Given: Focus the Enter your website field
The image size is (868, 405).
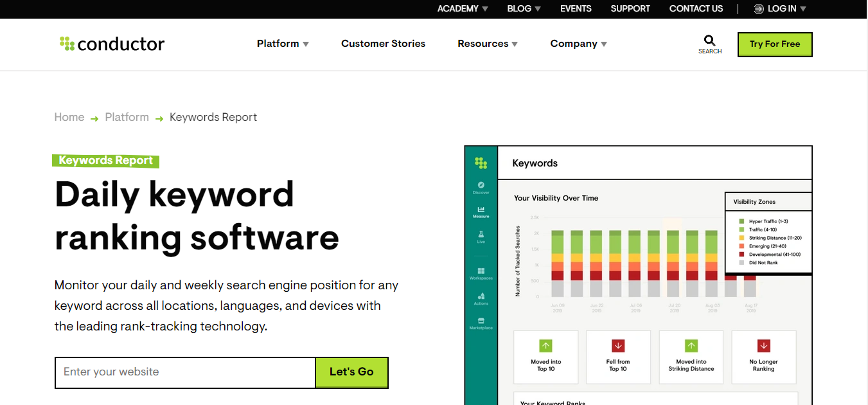Looking at the screenshot, I should (185, 372).
